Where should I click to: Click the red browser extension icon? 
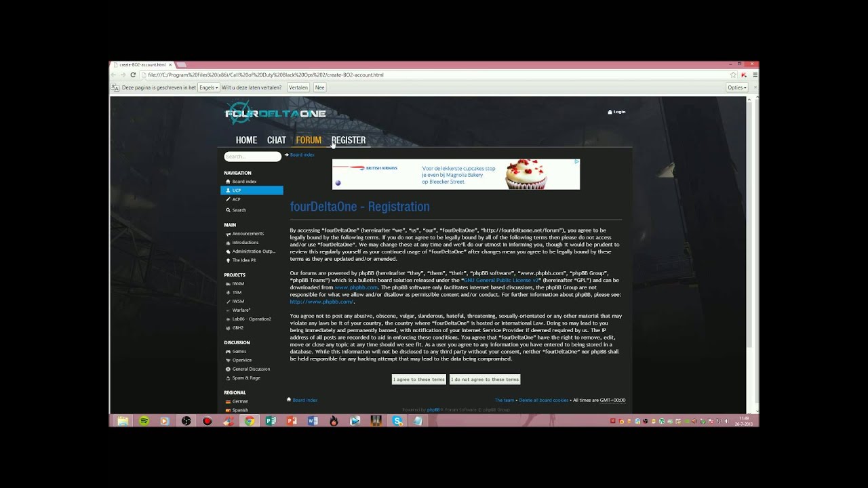(744, 75)
